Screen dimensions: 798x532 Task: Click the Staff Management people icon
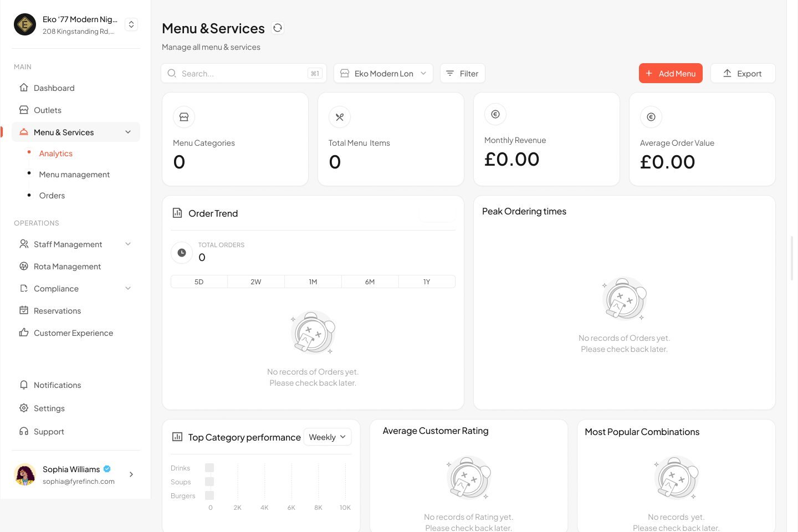(24, 244)
